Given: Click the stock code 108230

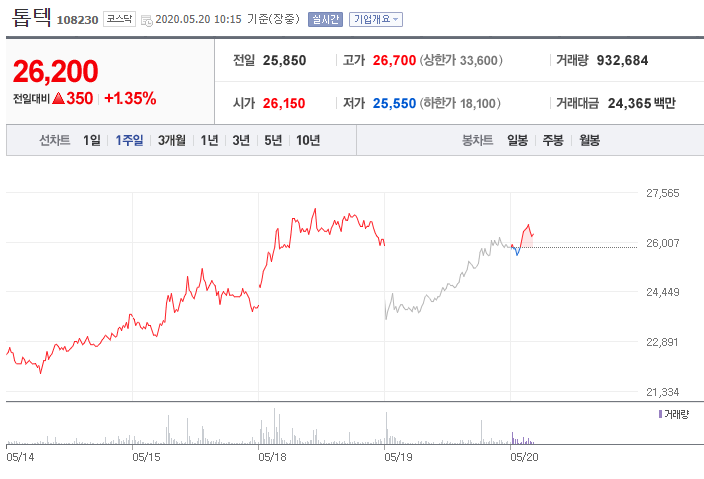Looking at the screenshot, I should [77, 20].
